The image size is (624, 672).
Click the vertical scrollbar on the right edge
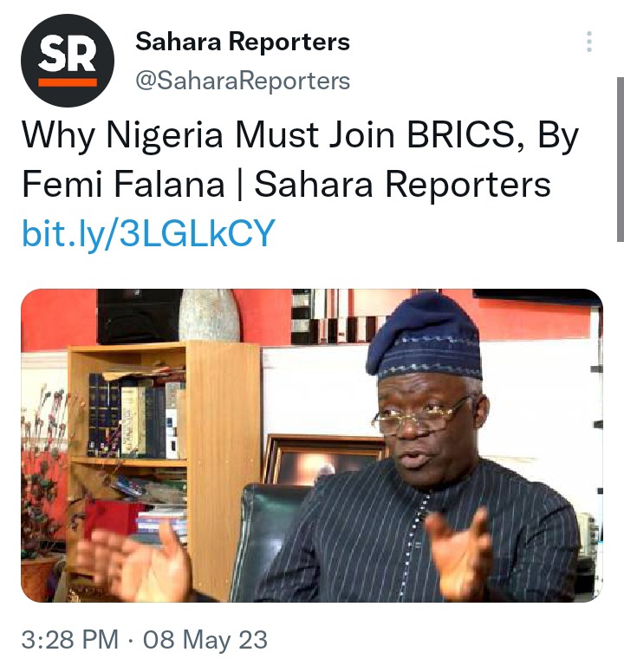coord(621,160)
